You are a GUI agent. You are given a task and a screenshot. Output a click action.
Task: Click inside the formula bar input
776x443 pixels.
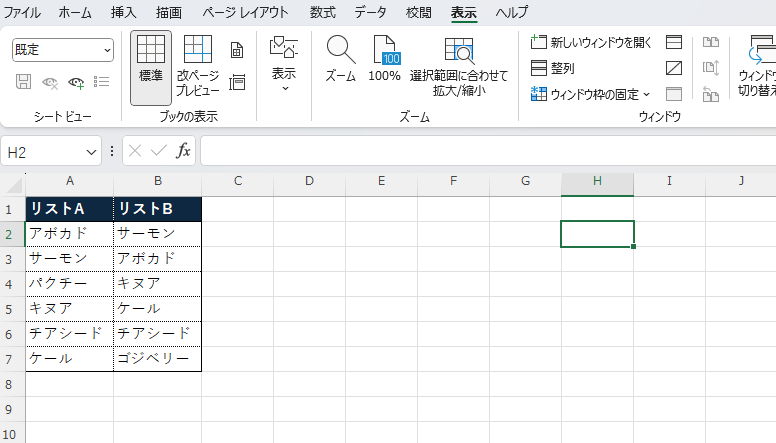click(480, 151)
